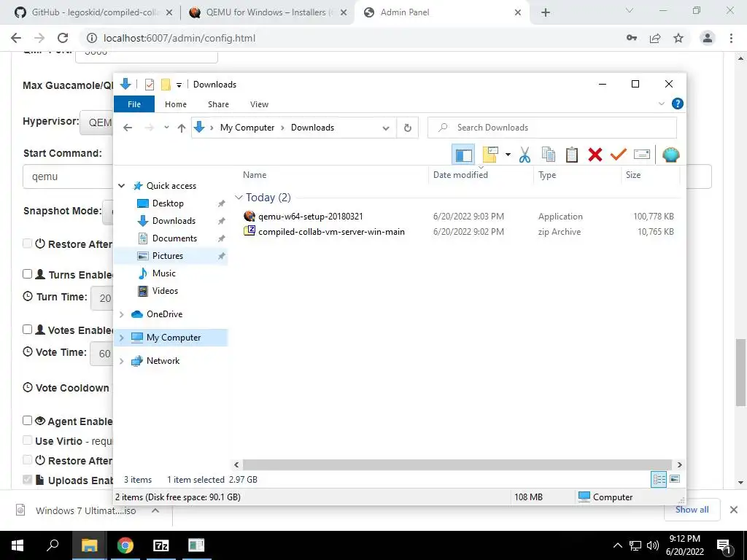This screenshot has height=560, width=747.
Task: Open the 7-Zip taskbar icon
Action: (x=160, y=545)
